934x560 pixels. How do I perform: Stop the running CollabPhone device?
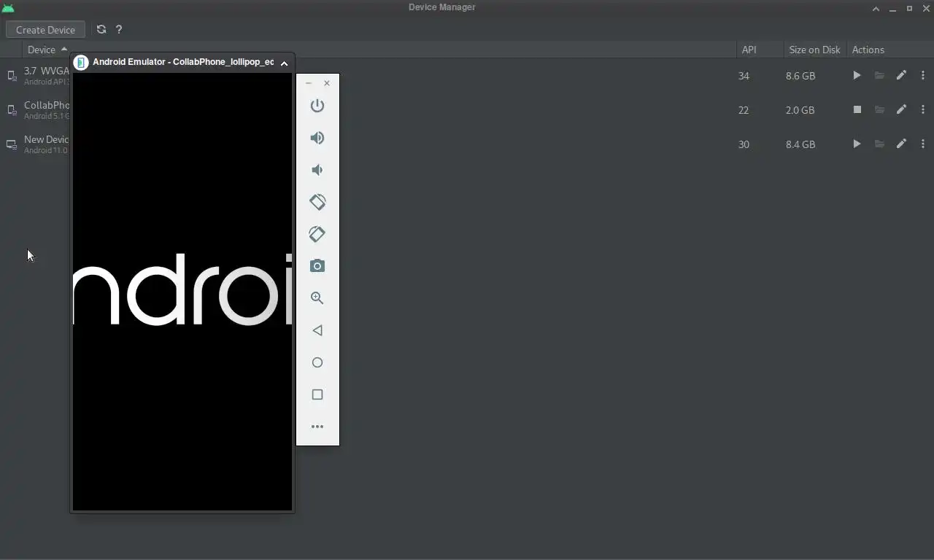[857, 109]
